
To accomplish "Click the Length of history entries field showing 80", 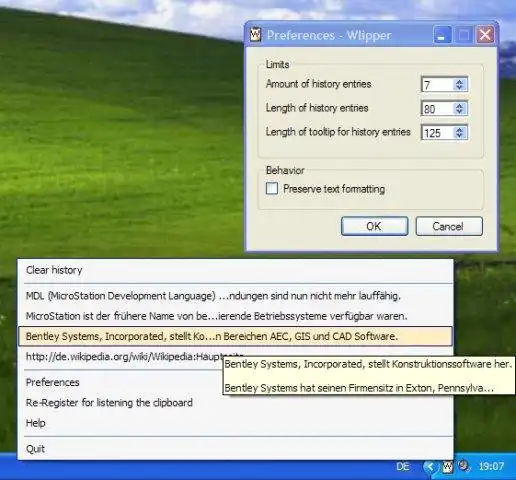I will click(x=438, y=109).
